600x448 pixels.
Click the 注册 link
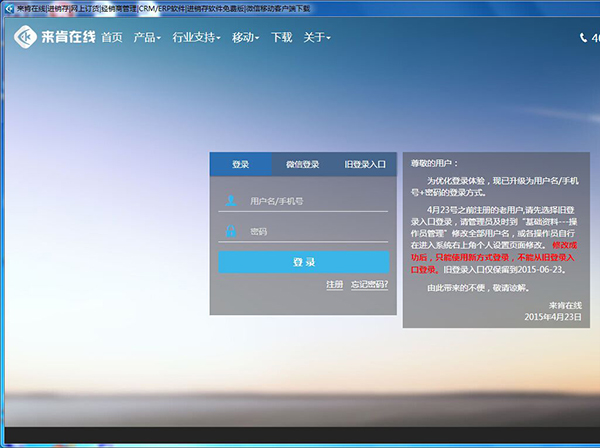click(x=334, y=285)
